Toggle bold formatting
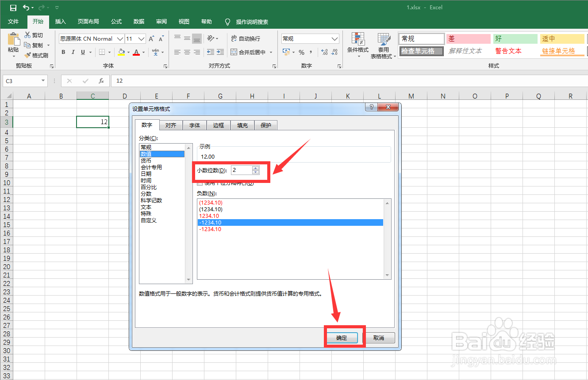The image size is (588, 380). click(x=63, y=52)
